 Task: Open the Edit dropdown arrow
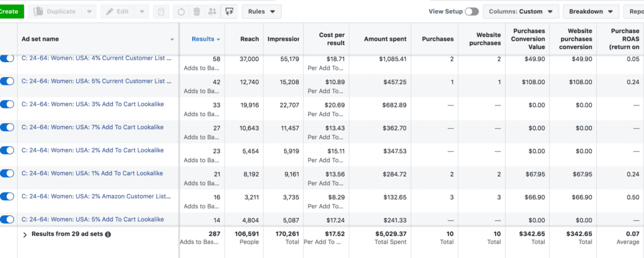[142, 11]
